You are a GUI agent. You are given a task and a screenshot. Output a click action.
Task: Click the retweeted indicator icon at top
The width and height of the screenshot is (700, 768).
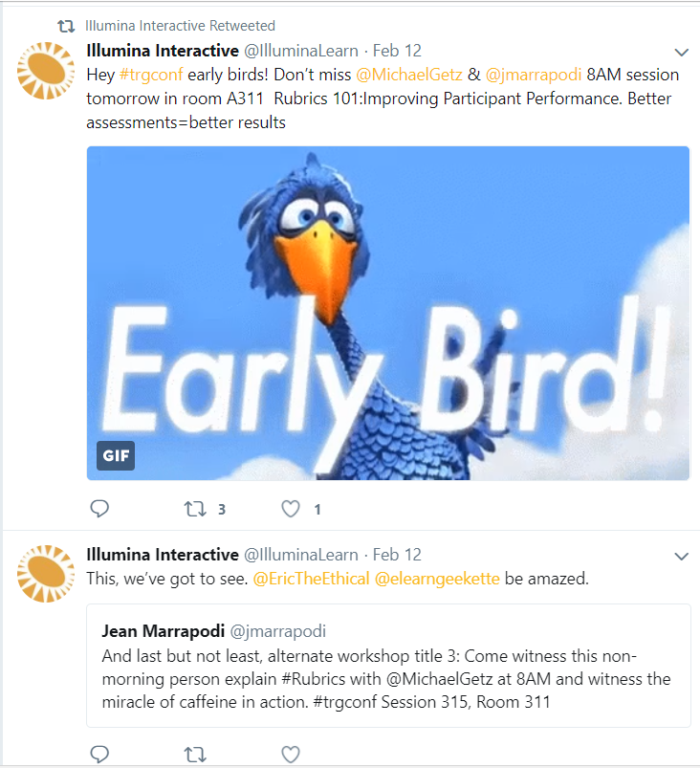[66, 26]
